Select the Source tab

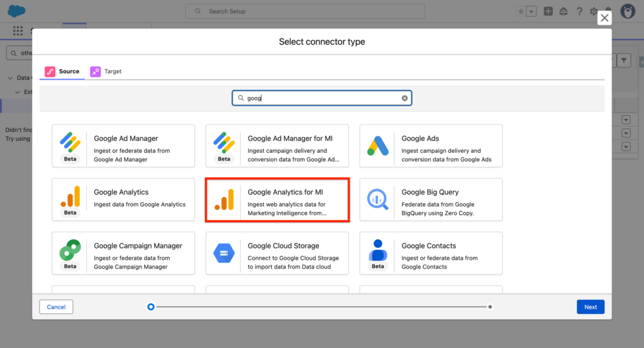point(62,72)
